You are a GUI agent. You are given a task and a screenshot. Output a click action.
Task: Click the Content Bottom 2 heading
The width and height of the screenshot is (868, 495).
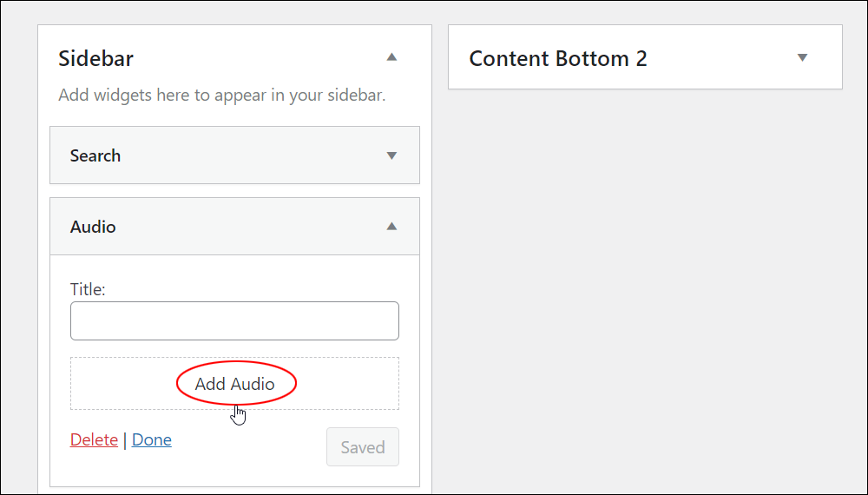point(558,59)
